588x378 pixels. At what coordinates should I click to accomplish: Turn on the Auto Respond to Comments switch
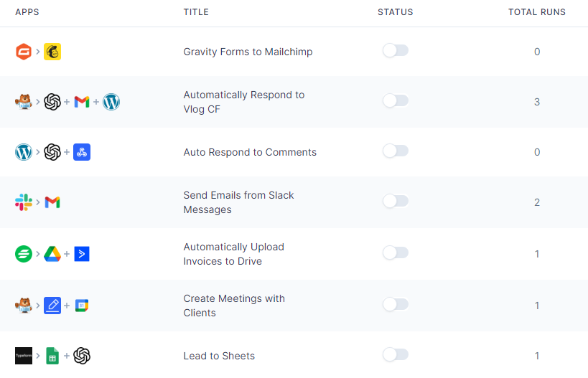pos(396,151)
